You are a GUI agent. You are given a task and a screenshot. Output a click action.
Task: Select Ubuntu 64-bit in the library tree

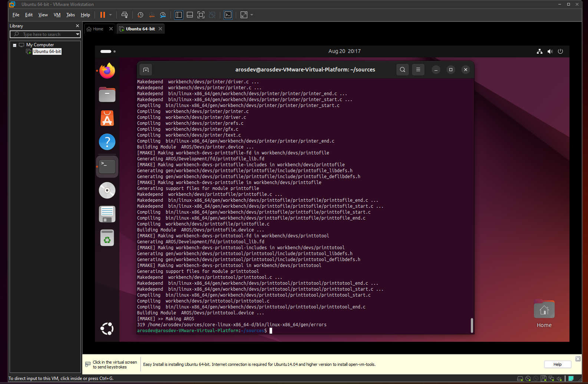(x=47, y=51)
